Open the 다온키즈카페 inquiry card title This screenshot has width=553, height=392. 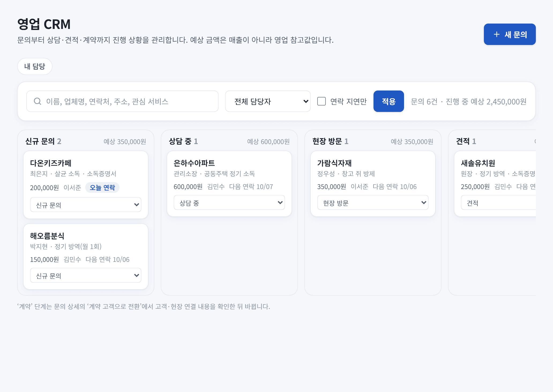[x=51, y=163]
